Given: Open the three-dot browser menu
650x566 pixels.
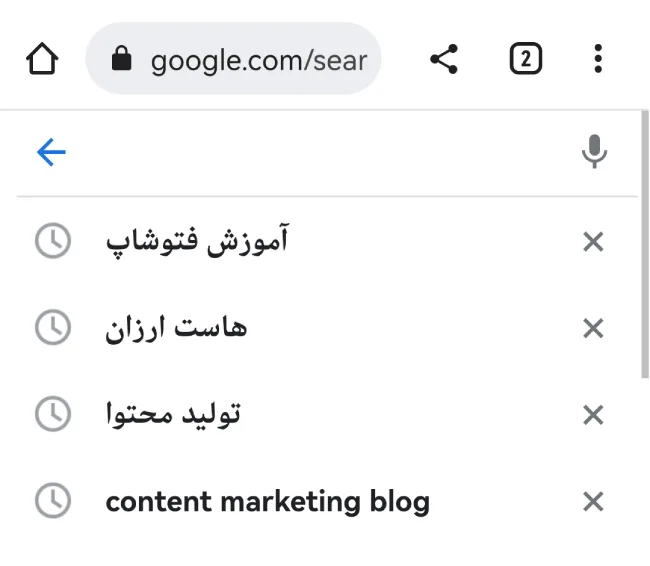Looking at the screenshot, I should coord(598,58).
